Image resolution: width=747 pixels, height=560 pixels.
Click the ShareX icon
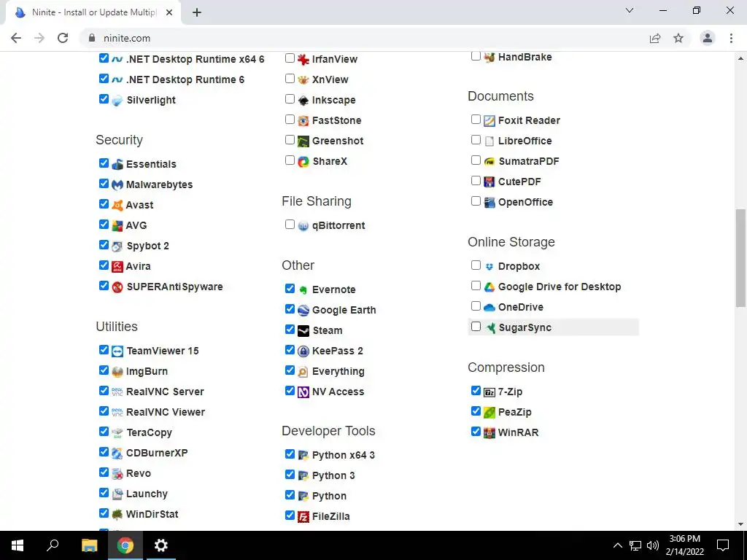pos(303,161)
